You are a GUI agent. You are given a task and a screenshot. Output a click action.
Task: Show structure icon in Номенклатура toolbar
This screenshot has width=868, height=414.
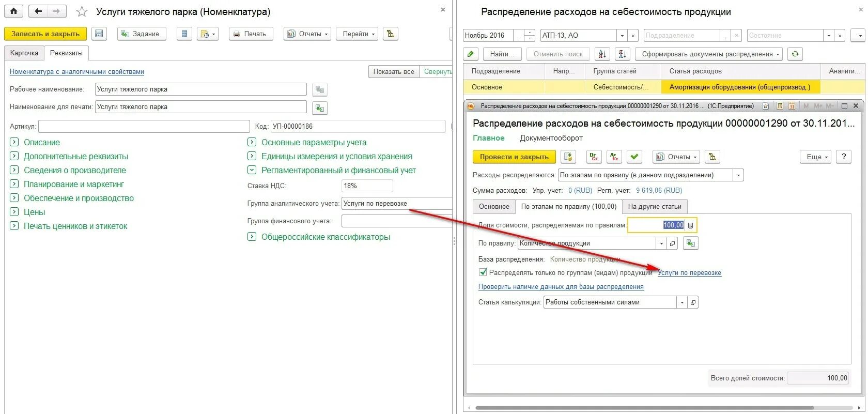[x=391, y=34]
